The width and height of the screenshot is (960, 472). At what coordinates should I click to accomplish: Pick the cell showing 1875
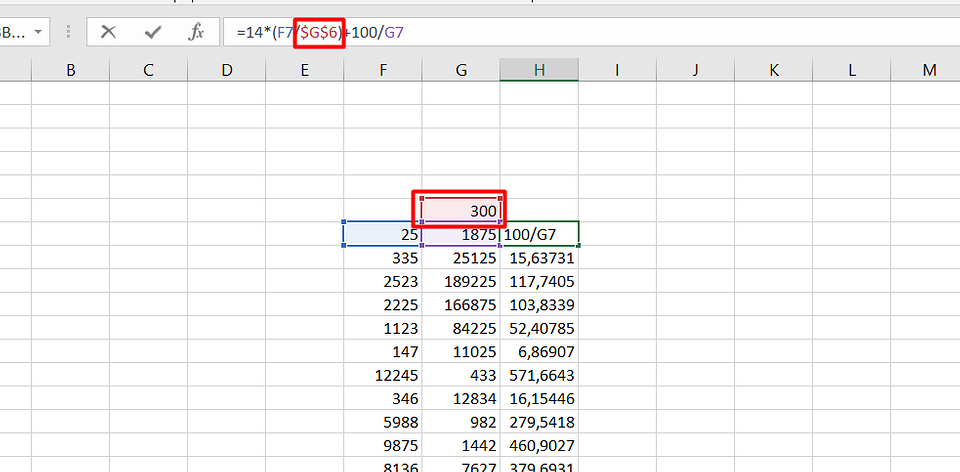461,234
